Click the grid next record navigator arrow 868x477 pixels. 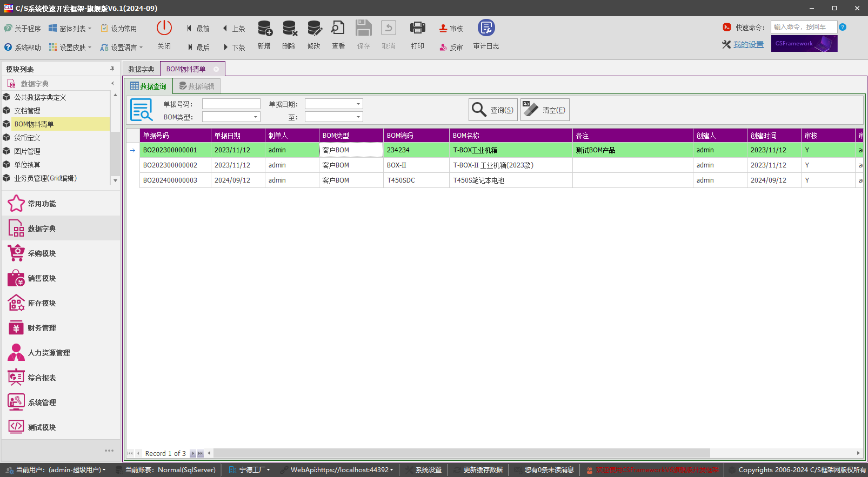tap(193, 454)
